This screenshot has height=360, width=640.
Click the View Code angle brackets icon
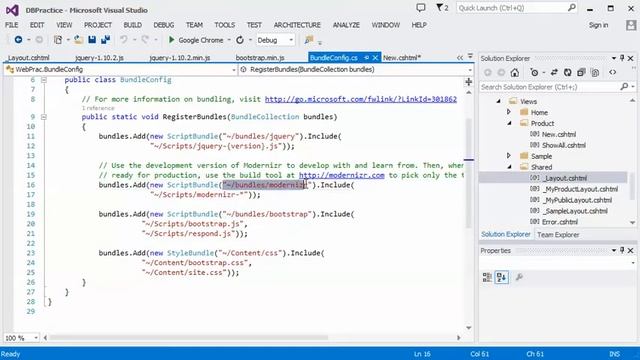pyautogui.click(x=613, y=73)
